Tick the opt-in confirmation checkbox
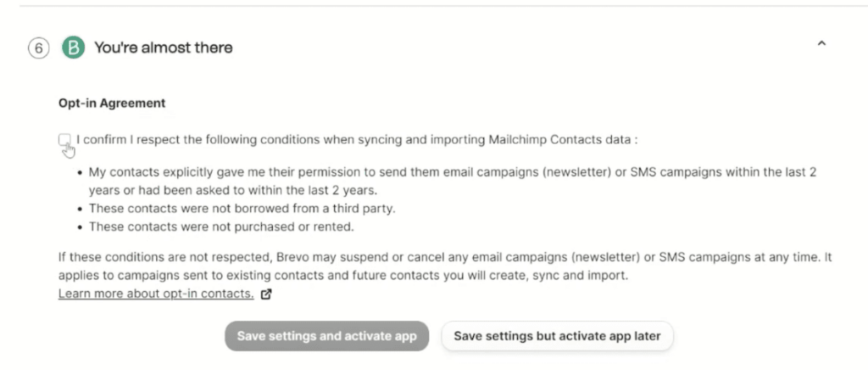 64,139
